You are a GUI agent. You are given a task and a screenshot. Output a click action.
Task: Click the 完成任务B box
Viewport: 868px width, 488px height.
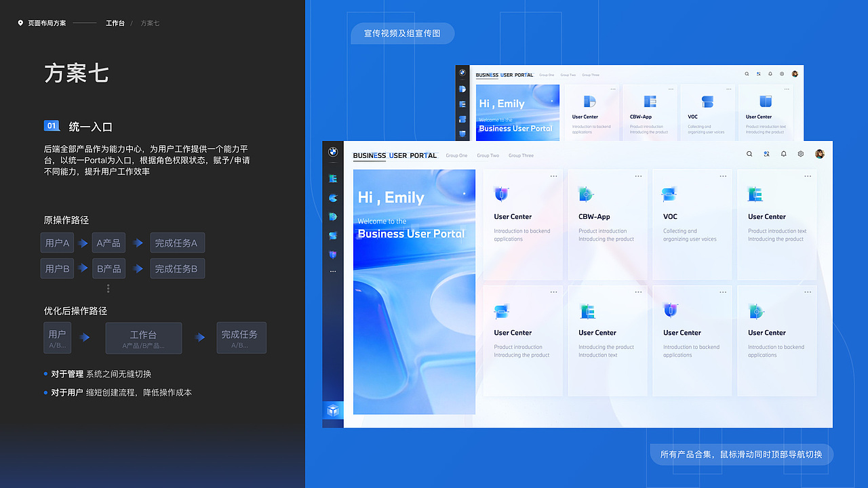[x=178, y=268]
